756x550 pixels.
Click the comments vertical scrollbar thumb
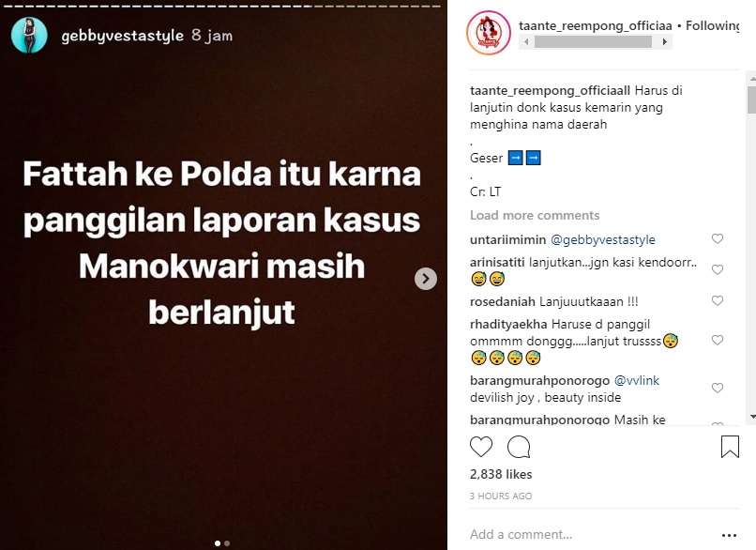[x=751, y=100]
